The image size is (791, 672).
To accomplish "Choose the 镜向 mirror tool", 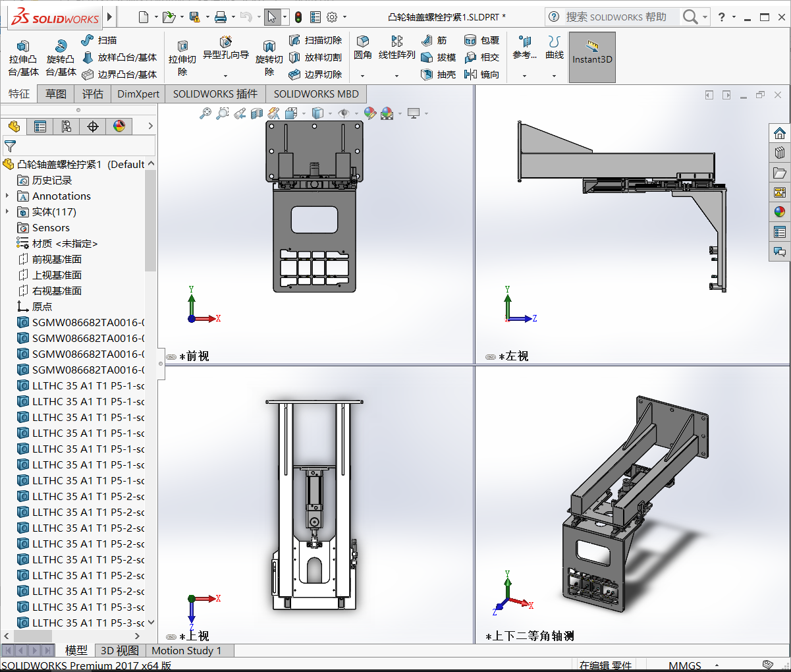I will [481, 74].
